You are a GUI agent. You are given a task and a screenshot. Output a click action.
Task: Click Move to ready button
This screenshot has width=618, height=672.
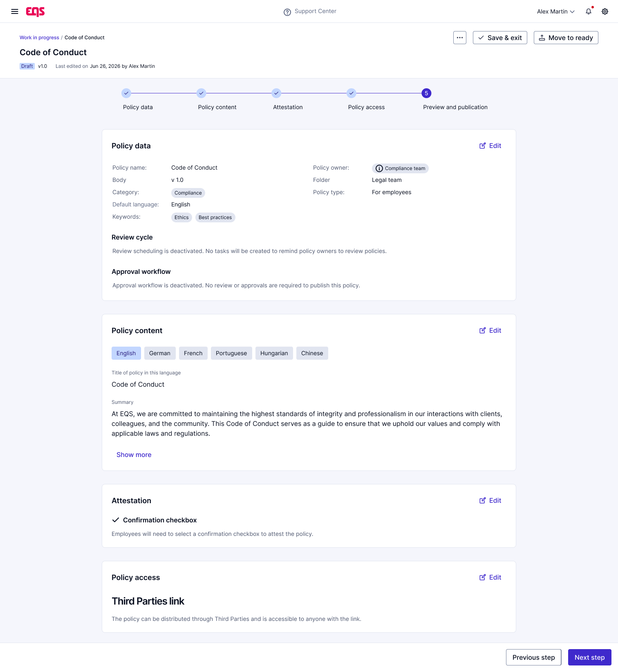click(566, 38)
